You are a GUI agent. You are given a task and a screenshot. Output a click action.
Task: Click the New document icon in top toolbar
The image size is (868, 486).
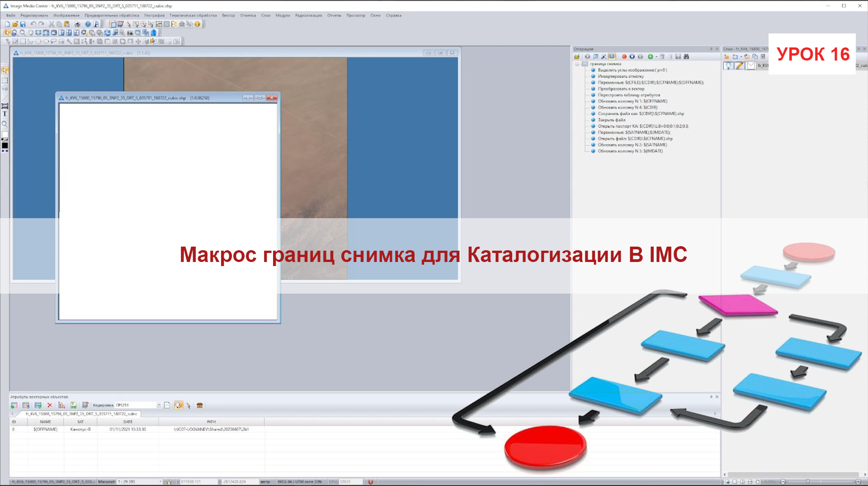(8, 24)
